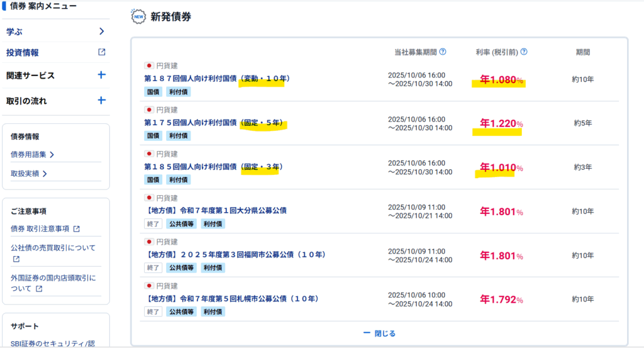Click external link icon beside 債券 取引注意事項
The width and height of the screenshot is (644, 348).
(77, 229)
